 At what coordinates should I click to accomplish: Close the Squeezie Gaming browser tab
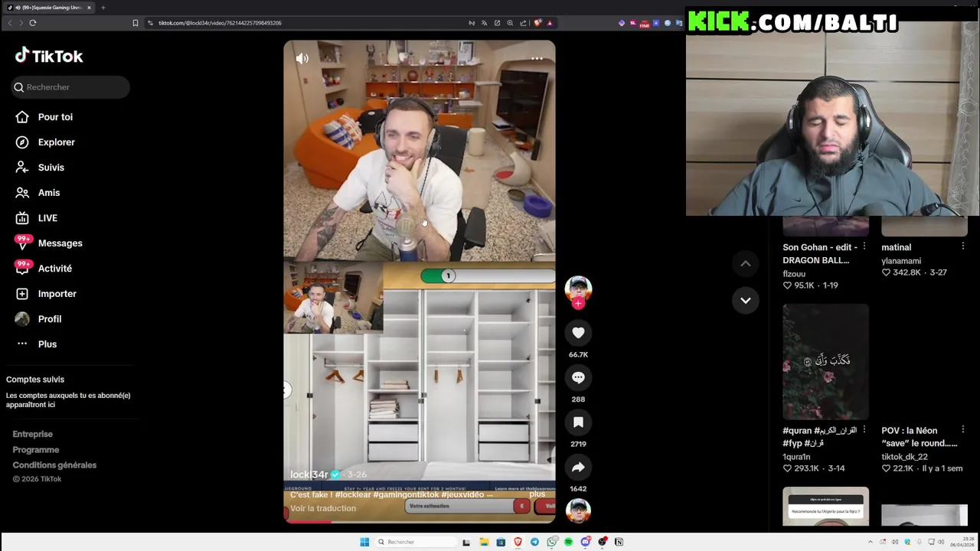point(89,8)
